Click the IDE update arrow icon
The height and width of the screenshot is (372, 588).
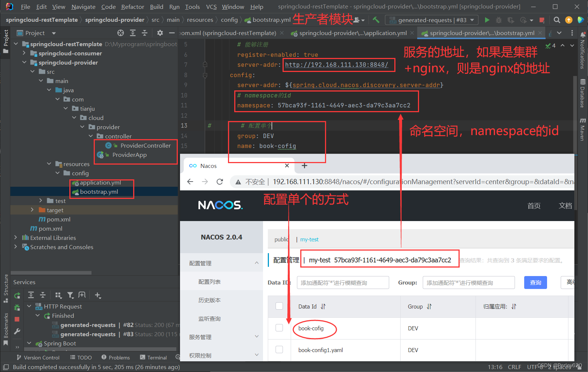(x=569, y=20)
